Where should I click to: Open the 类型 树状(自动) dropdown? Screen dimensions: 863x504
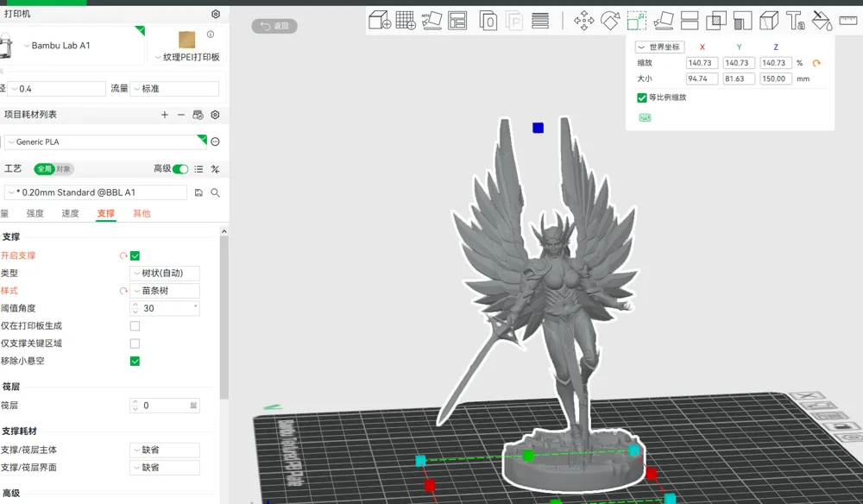[165, 274]
